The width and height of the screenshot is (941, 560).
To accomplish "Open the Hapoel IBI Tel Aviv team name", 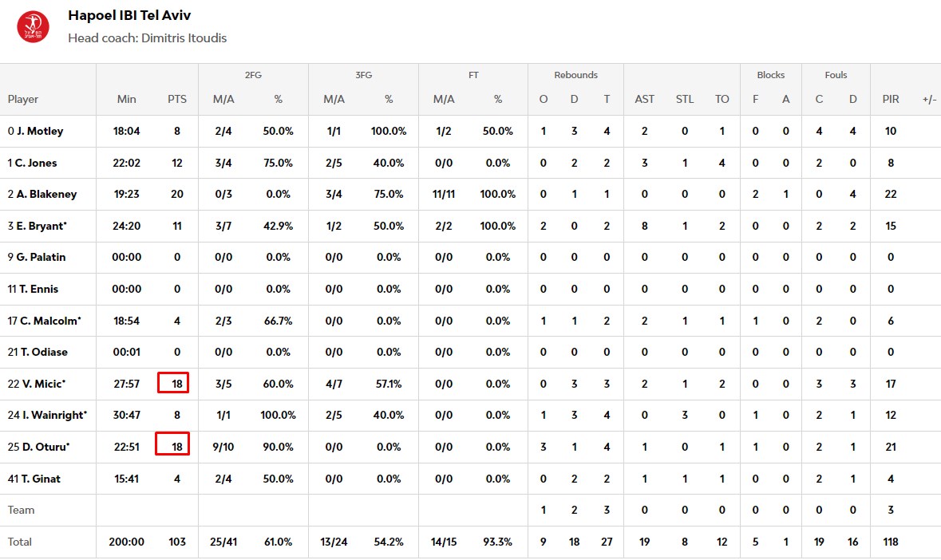I will click(x=129, y=15).
